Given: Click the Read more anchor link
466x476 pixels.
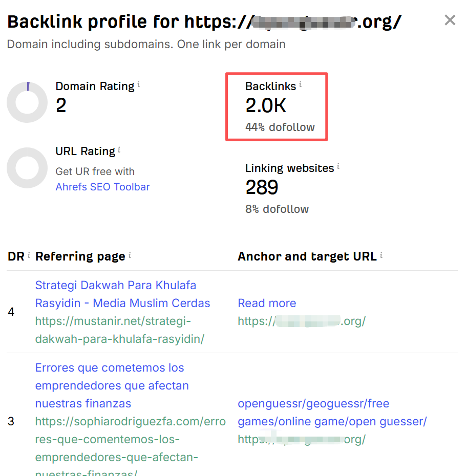Looking at the screenshot, I should 267,303.
